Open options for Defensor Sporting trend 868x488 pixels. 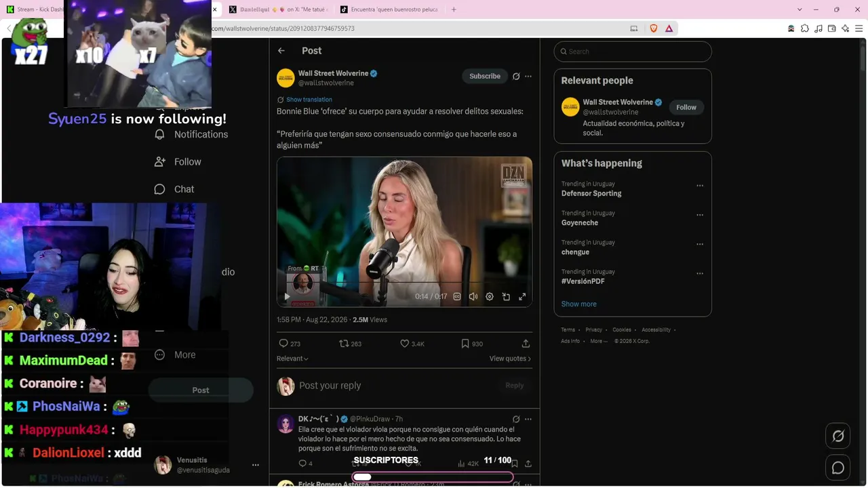click(700, 186)
